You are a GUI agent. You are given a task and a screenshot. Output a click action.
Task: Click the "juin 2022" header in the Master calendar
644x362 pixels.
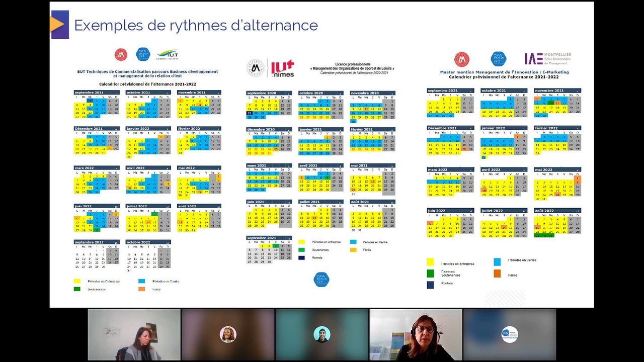[450, 211]
